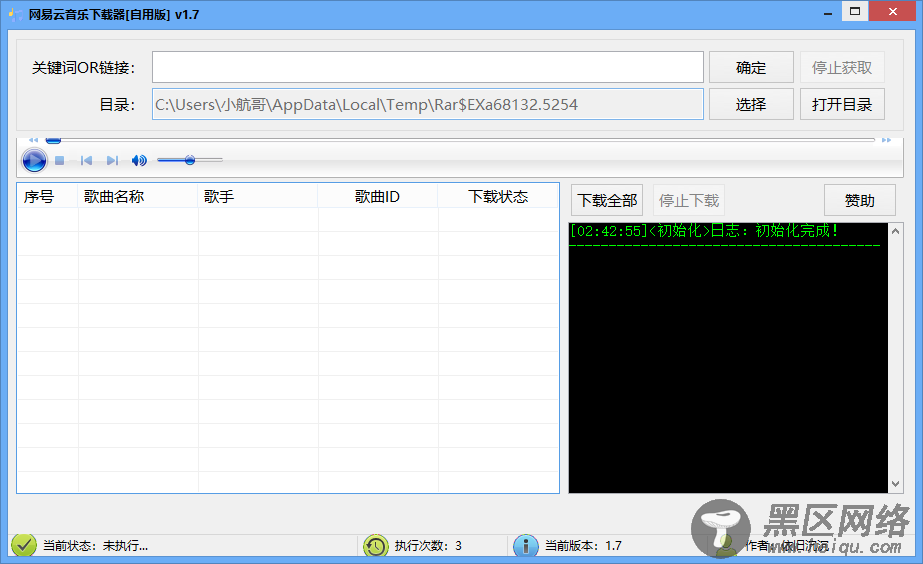The height and width of the screenshot is (564, 923).
Task: Sort by 序号 column header
Action: click(x=47, y=196)
